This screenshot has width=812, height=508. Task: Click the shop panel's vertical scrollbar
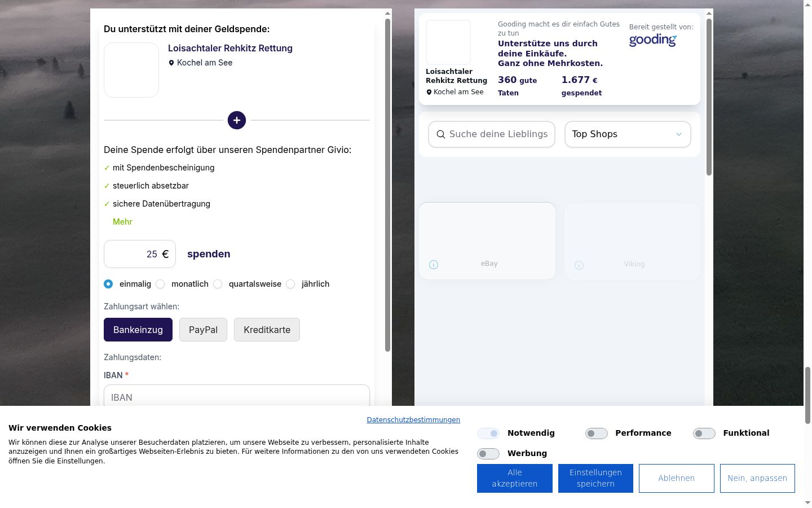click(709, 97)
